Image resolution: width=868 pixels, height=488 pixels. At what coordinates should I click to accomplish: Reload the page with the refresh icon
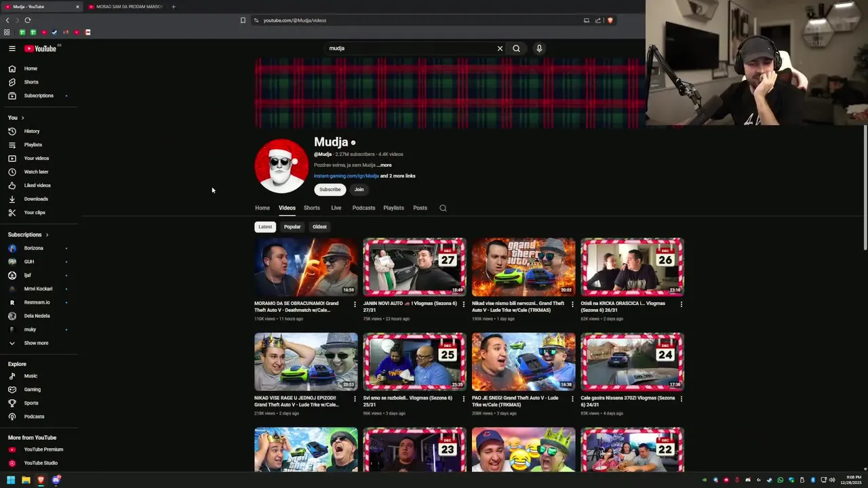pyautogui.click(x=28, y=20)
